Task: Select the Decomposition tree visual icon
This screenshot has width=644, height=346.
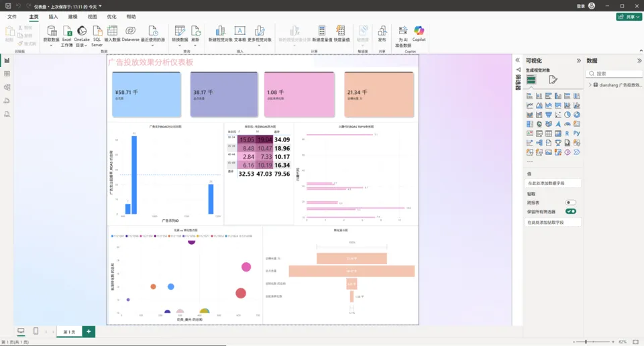Action: pyautogui.click(x=539, y=143)
